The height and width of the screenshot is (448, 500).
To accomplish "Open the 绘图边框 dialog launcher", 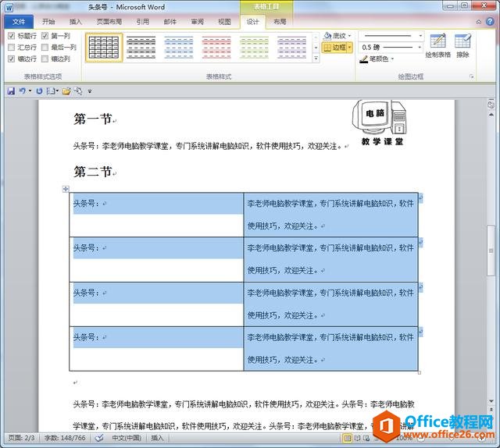I will pyautogui.click(x=471, y=76).
